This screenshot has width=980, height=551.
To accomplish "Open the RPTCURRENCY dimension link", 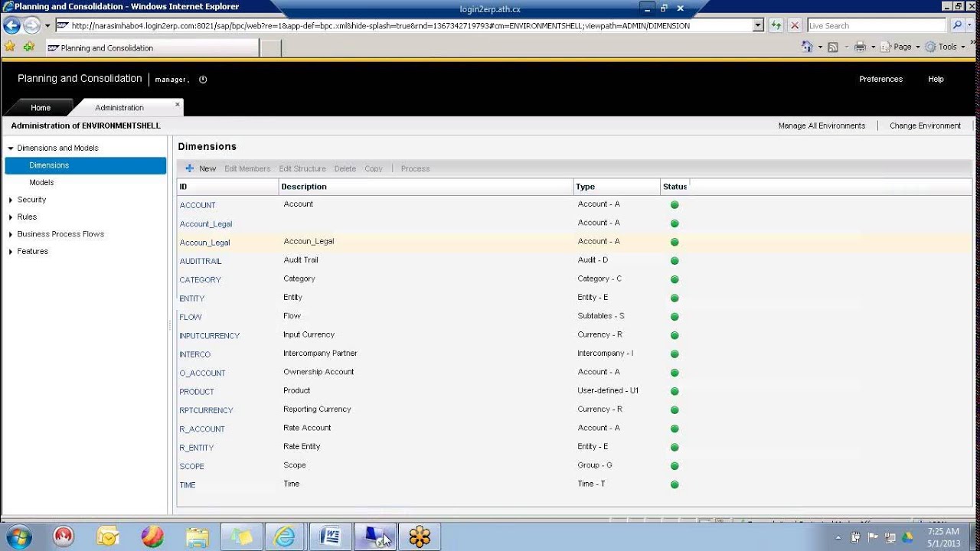I will 207,411.
